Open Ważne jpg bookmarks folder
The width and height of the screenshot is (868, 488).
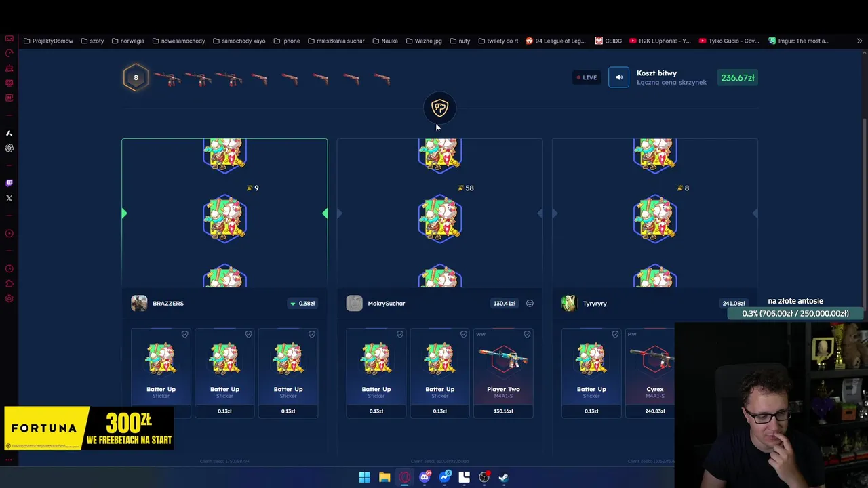pos(424,41)
